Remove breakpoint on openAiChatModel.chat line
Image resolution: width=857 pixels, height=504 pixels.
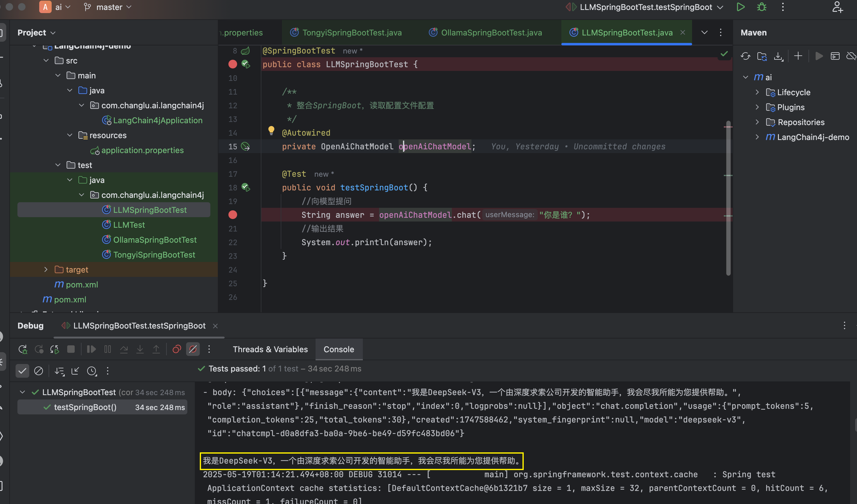233,215
